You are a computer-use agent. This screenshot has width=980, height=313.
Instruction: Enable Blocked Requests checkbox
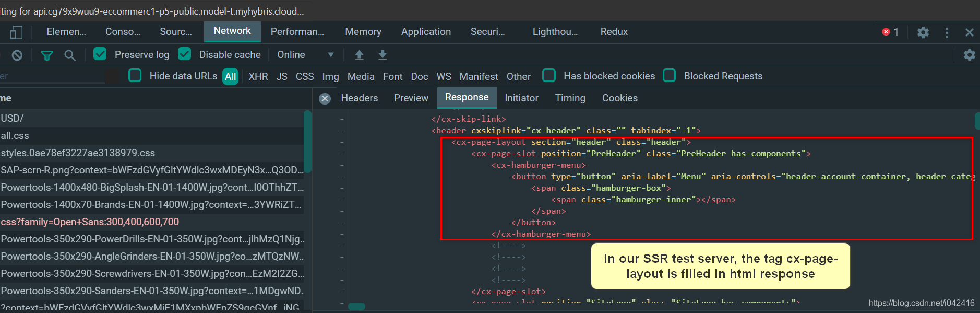click(x=670, y=76)
